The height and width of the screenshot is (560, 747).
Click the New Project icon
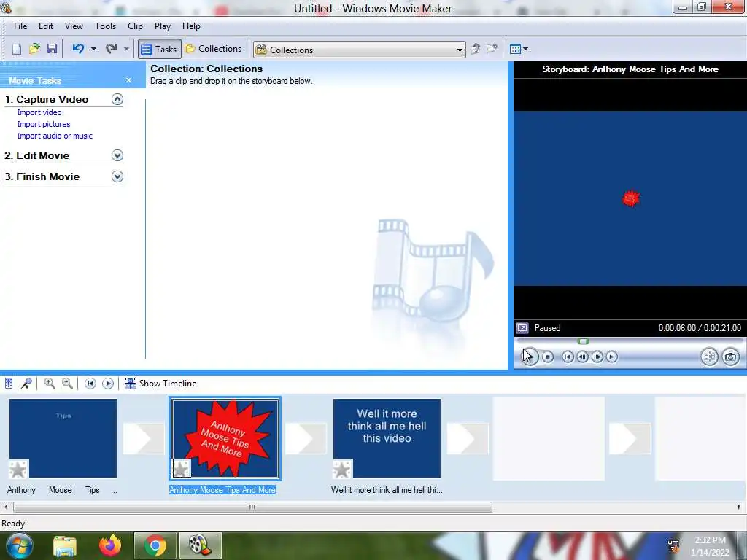17,49
